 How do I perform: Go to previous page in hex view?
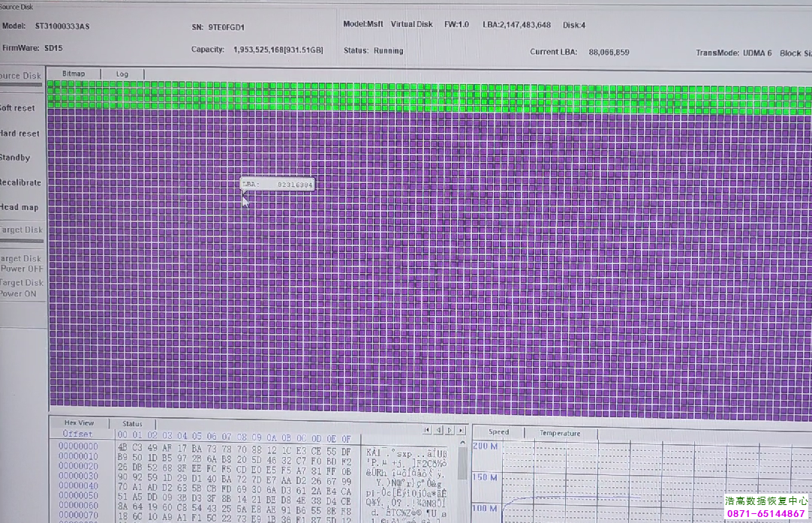coord(439,430)
